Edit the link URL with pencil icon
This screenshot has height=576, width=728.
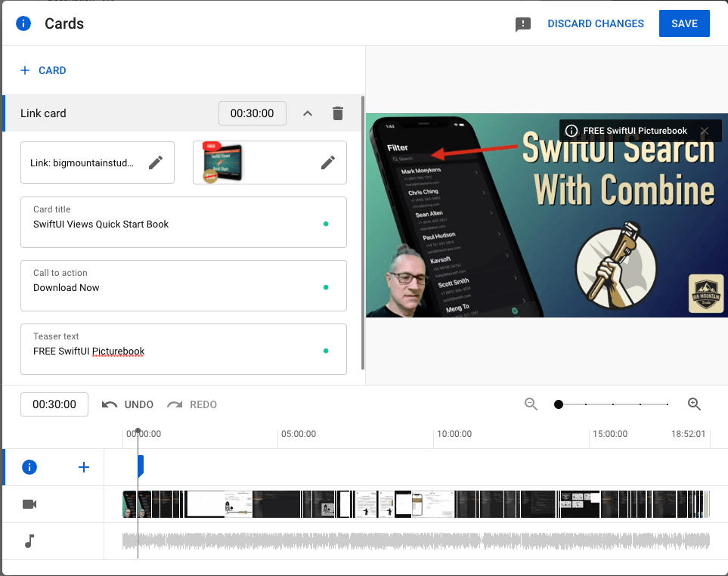click(156, 163)
